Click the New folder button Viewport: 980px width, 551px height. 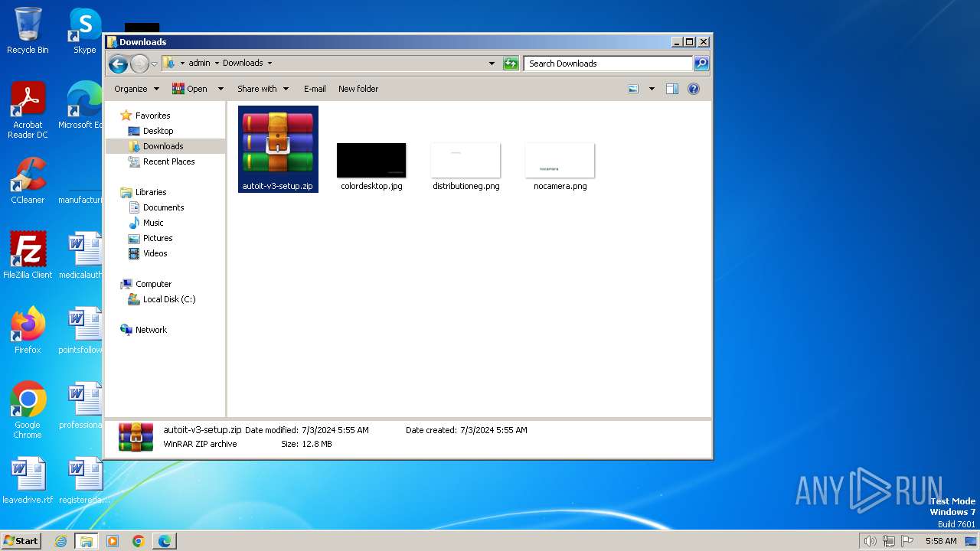click(x=358, y=89)
